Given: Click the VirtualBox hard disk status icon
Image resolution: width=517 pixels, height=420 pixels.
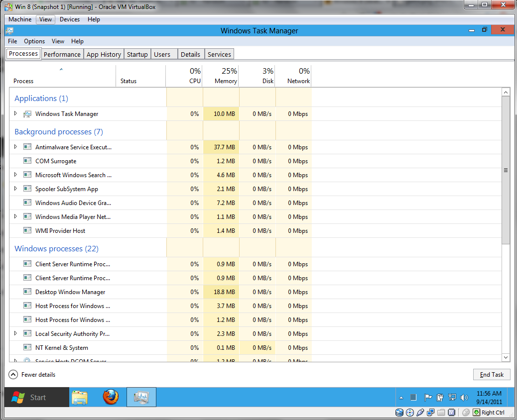Looking at the screenshot, I should 399,413.
